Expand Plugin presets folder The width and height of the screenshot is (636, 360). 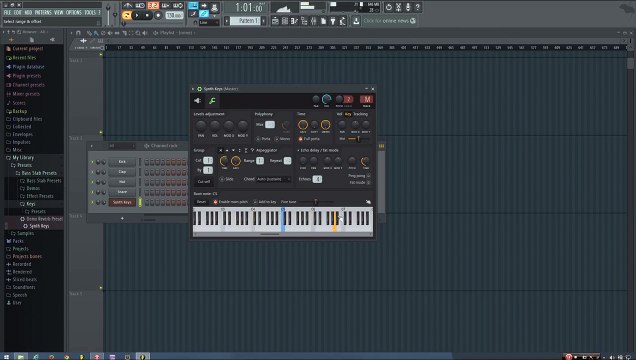pyautogui.click(x=26, y=76)
